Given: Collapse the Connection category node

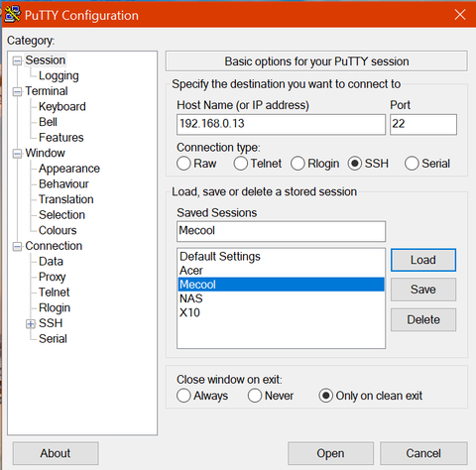Looking at the screenshot, I should click(x=17, y=247).
